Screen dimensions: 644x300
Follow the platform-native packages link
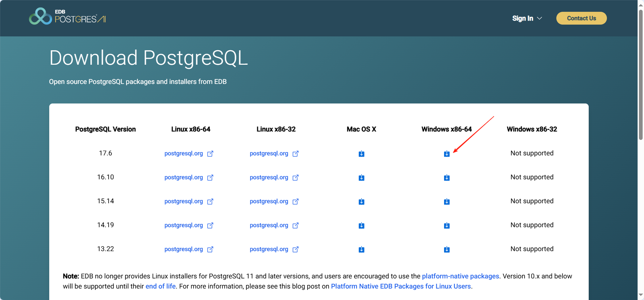click(x=460, y=276)
